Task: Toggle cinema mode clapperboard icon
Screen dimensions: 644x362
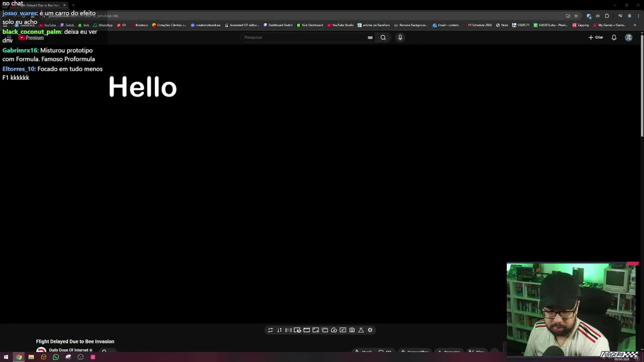Action: (x=306, y=330)
